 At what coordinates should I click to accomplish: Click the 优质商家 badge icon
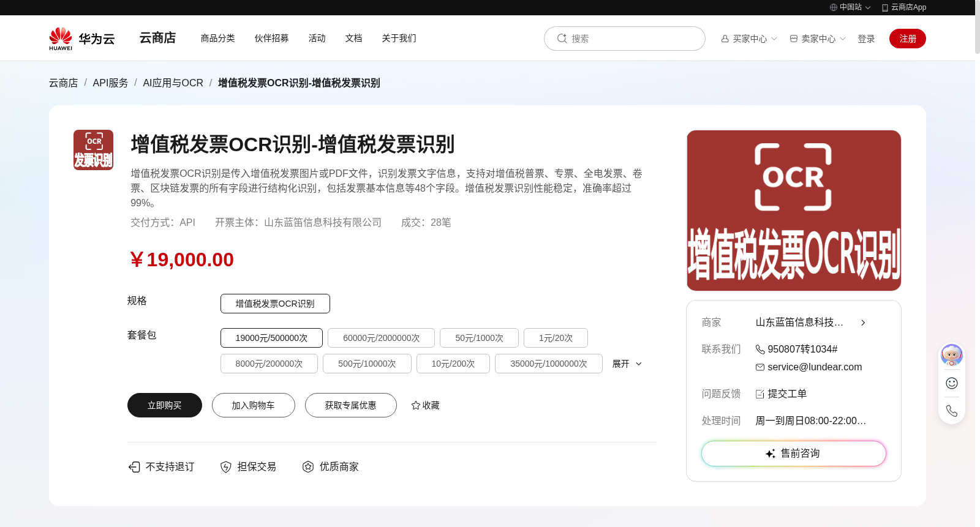click(x=308, y=467)
